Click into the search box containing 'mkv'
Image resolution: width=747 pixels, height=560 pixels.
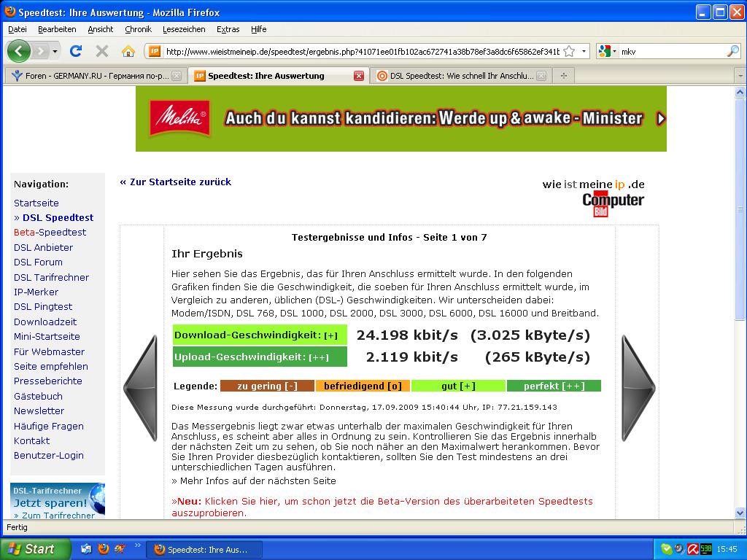tap(671, 51)
